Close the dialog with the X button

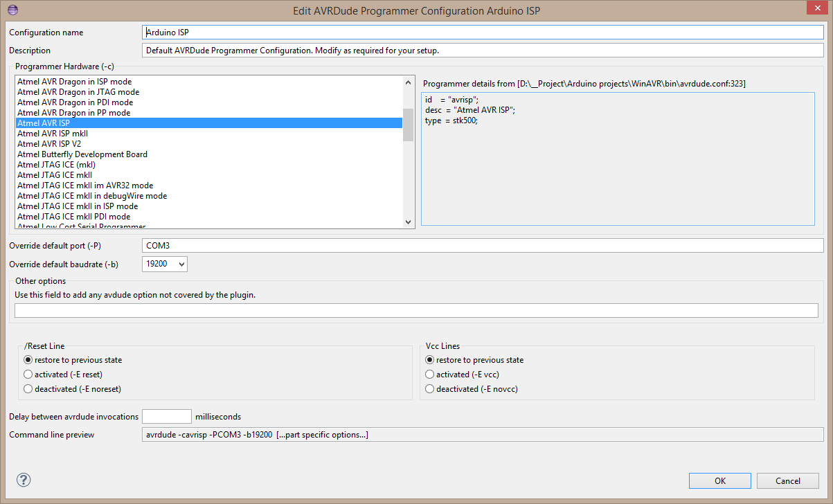coord(814,9)
